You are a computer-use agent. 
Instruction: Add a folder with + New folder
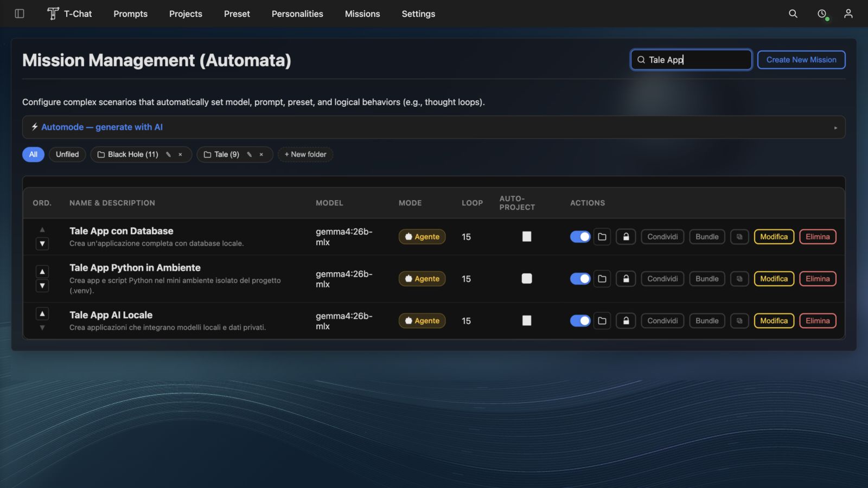[305, 155]
